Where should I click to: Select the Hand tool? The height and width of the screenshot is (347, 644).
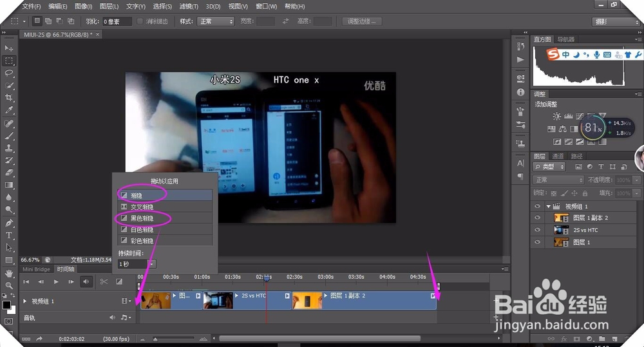(x=8, y=273)
